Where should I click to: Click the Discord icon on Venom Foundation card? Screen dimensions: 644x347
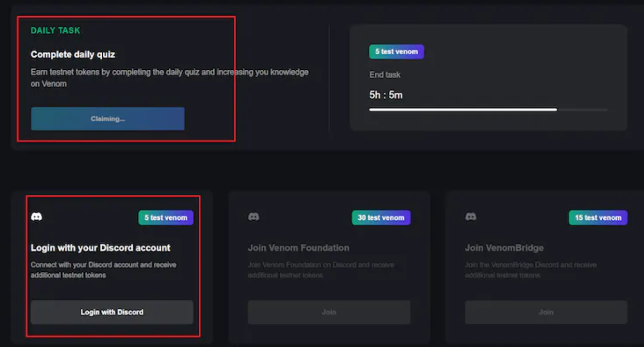click(x=253, y=217)
